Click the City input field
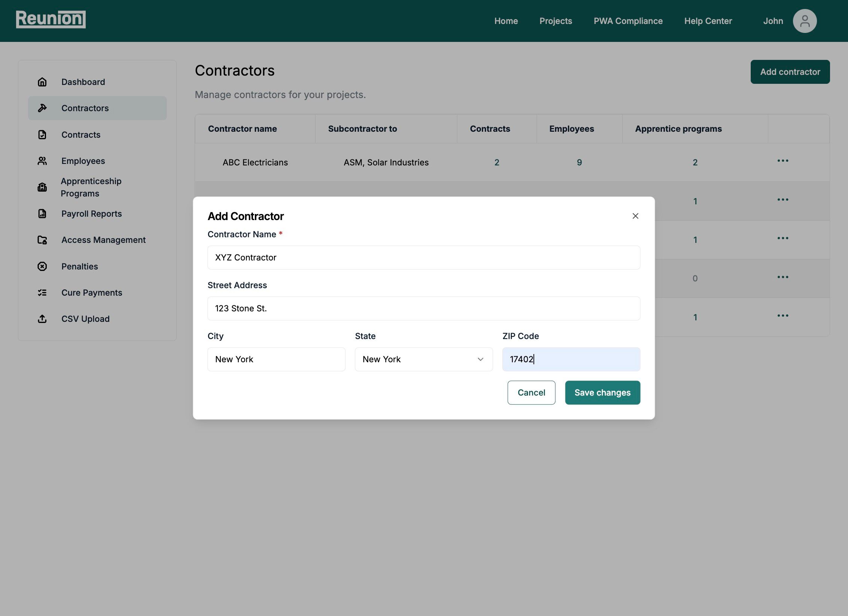 tap(276, 359)
